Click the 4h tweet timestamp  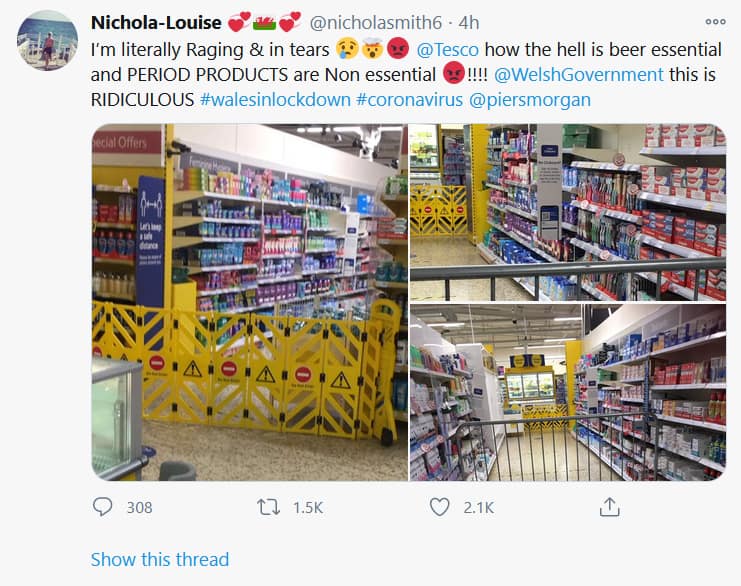pos(469,22)
